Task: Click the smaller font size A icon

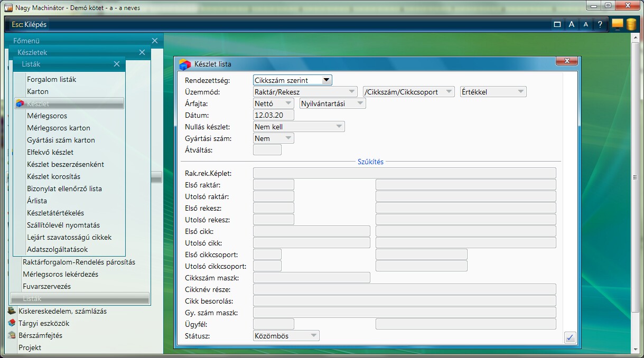Action: coord(585,24)
